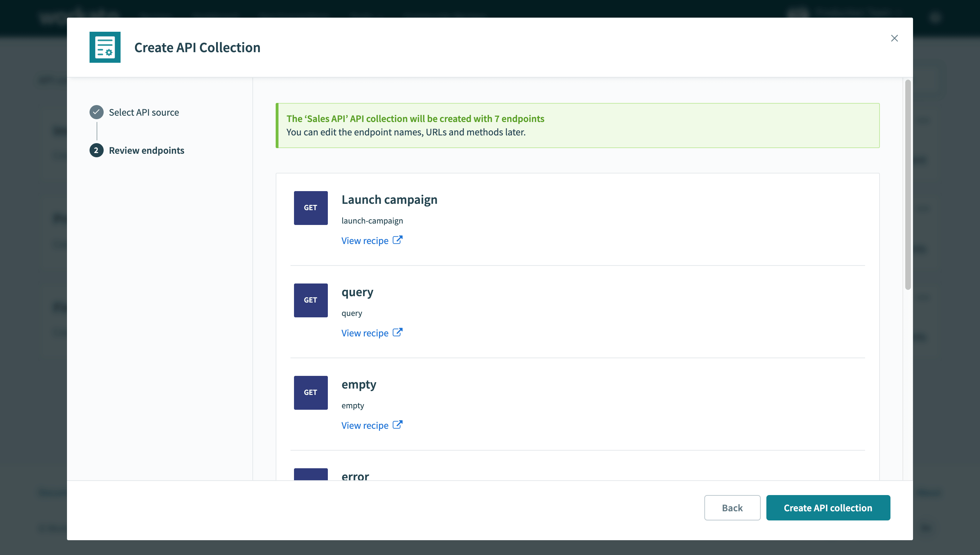The width and height of the screenshot is (980, 555).
Task: Open external link icon for empty recipe
Action: tap(397, 425)
